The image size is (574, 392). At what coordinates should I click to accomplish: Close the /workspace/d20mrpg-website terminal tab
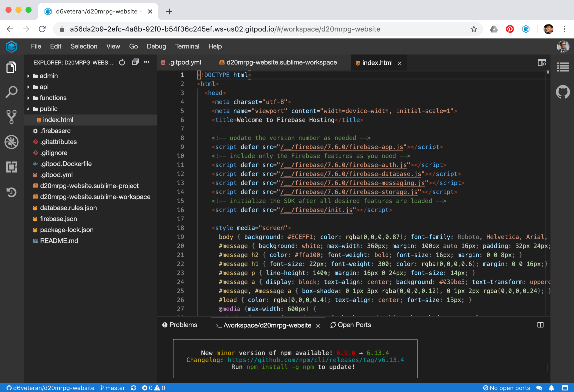pyautogui.click(x=318, y=325)
